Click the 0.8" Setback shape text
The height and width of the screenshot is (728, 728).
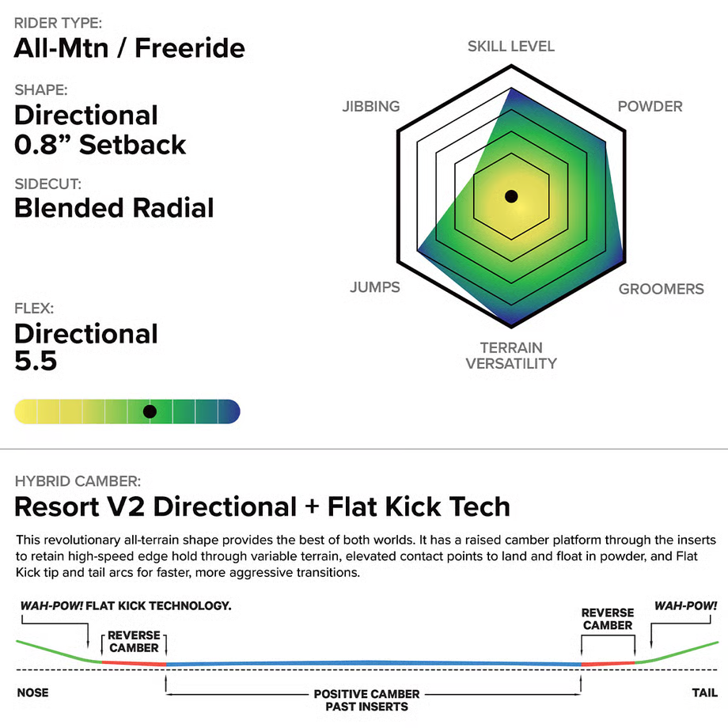click(100, 145)
